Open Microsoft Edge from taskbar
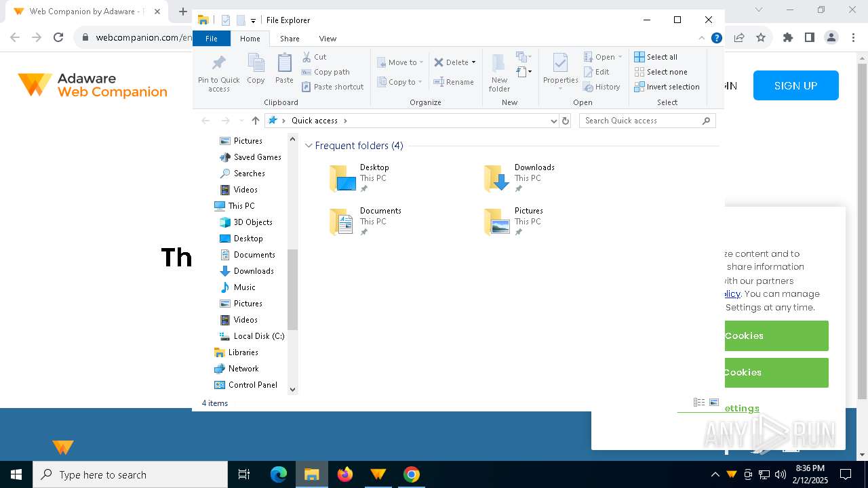 tap(279, 474)
